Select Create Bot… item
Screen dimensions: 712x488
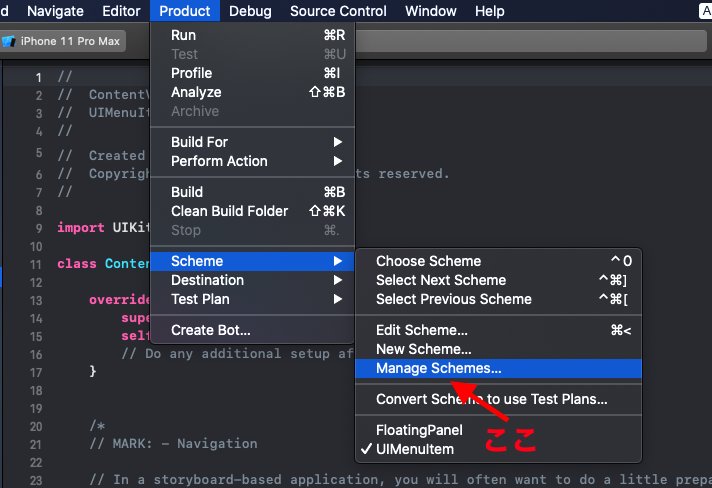tap(252, 330)
